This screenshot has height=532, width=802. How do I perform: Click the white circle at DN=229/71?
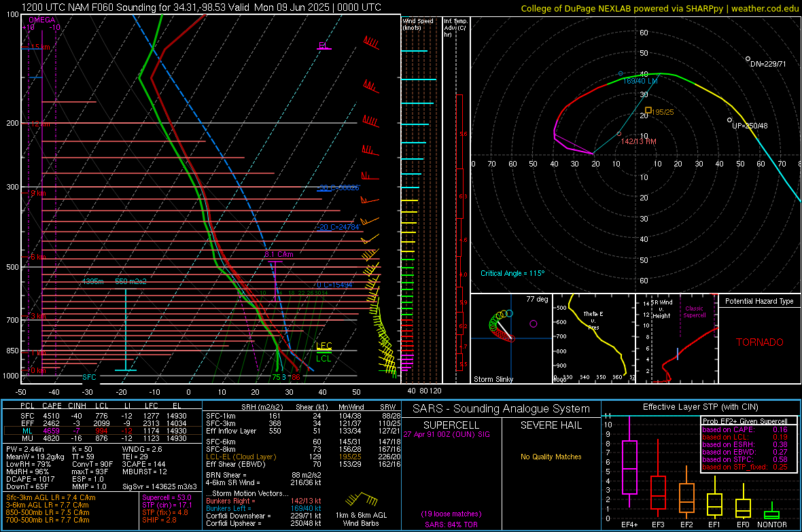(748, 59)
